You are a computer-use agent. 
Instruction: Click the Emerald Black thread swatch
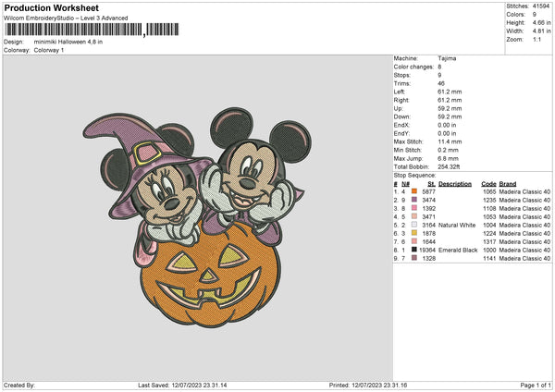(414, 250)
